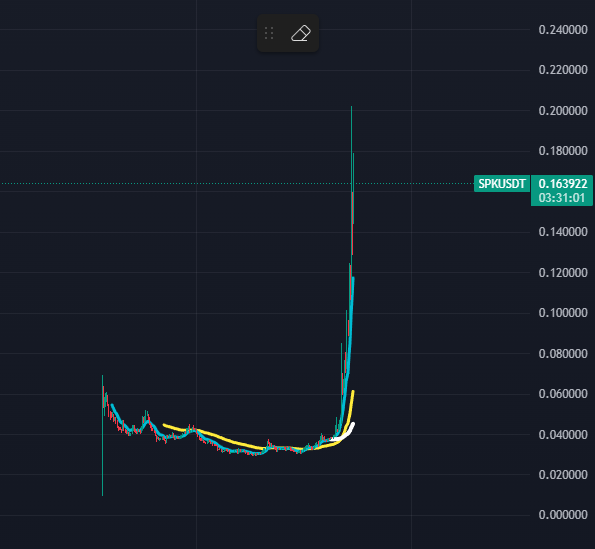Click the 0.000000 price axis label

coord(563,515)
